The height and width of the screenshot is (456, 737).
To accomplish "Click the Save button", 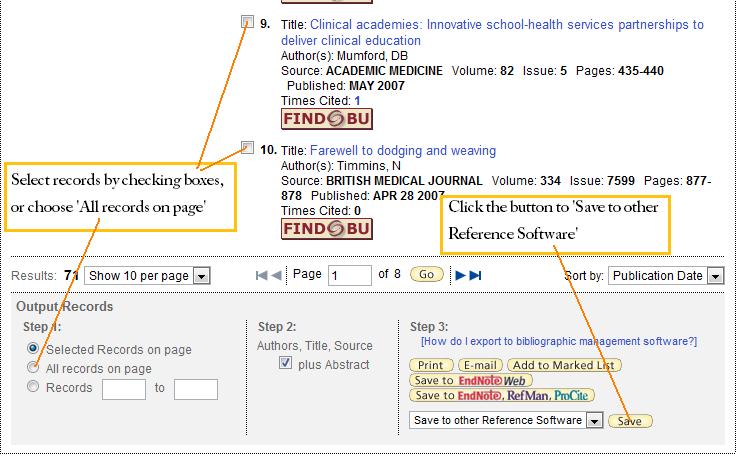I will point(630,421).
